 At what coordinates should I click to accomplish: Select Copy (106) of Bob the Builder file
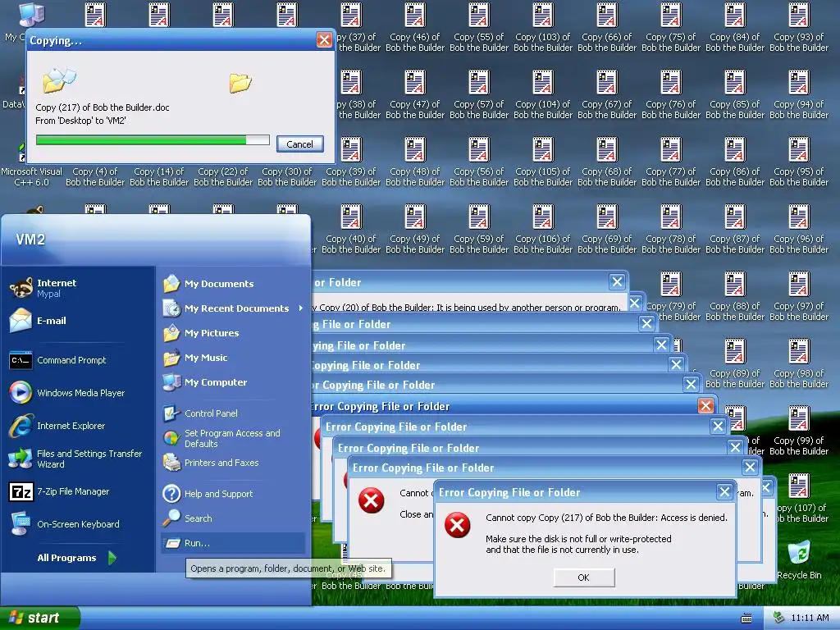543,230
